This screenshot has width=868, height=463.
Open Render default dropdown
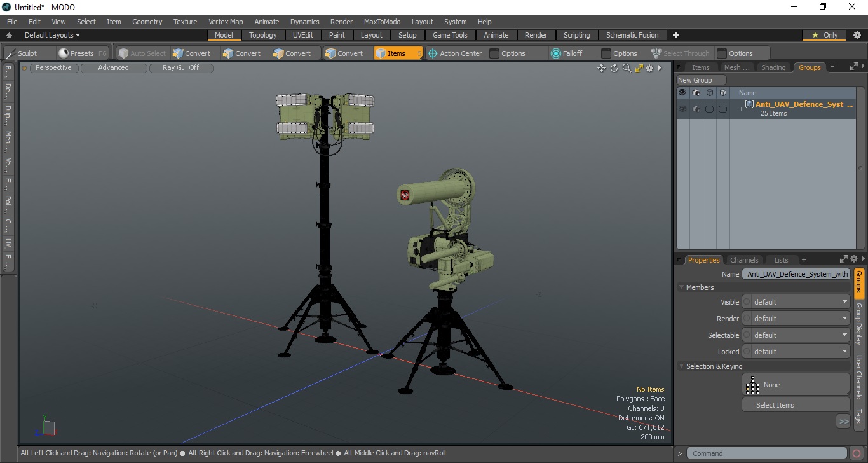(796, 319)
